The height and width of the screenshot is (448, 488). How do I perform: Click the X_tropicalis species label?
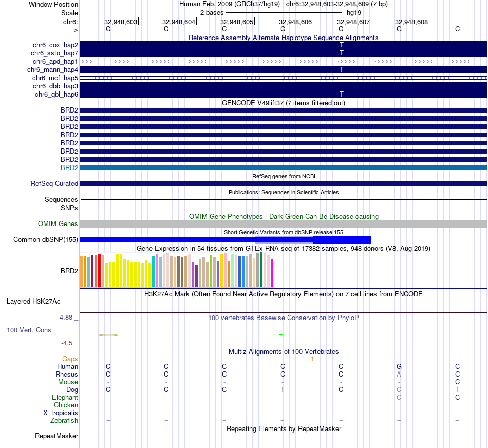click(61, 413)
